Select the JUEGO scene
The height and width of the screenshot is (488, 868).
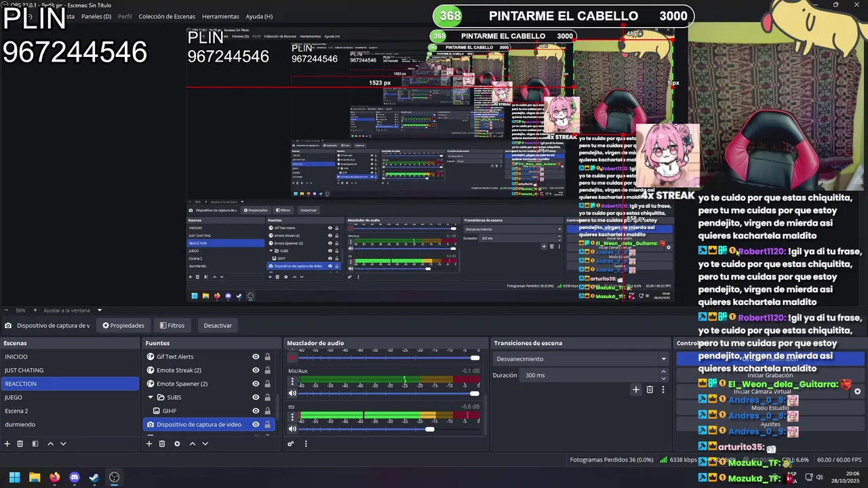coord(69,397)
